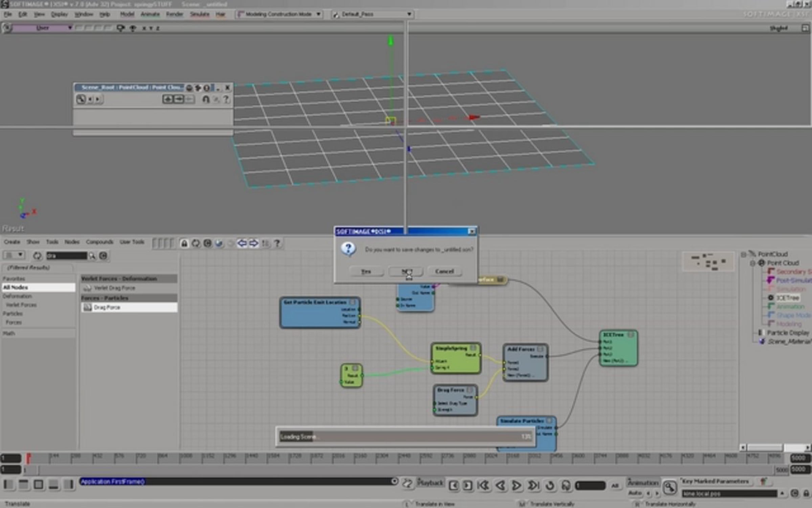Screen dimensions: 812x508
Task: Click the blue left arrow in ICE toolbar
Action: coord(242,243)
